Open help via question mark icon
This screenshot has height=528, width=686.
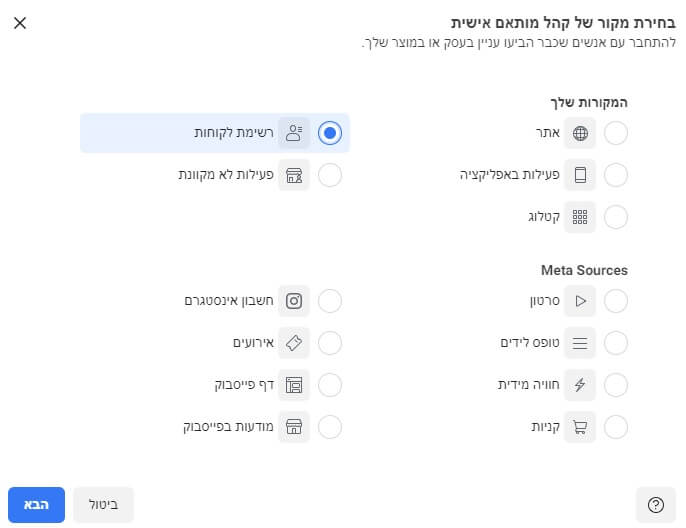point(656,505)
